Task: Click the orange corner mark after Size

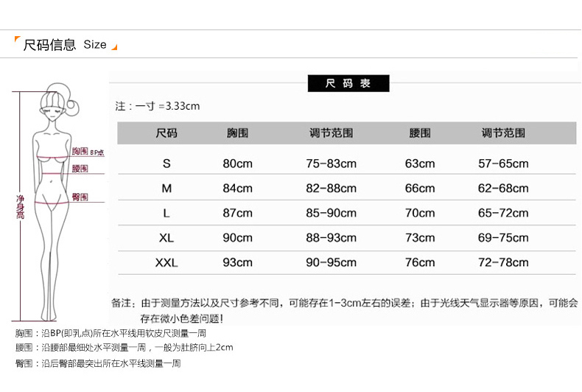Action: [114, 48]
